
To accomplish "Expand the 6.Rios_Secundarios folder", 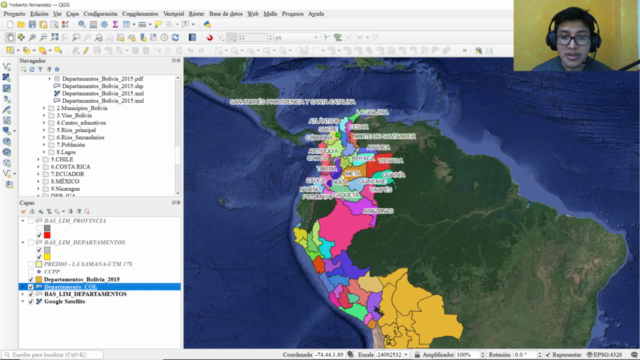I will pyautogui.click(x=44, y=138).
